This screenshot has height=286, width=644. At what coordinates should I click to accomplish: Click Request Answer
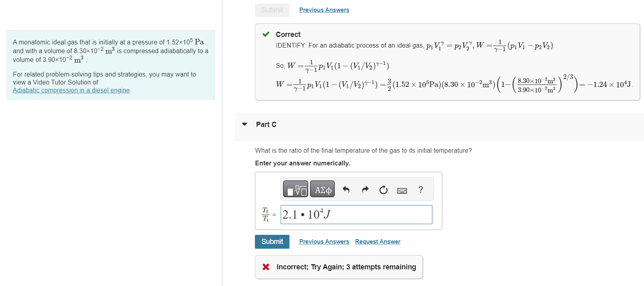point(377,241)
